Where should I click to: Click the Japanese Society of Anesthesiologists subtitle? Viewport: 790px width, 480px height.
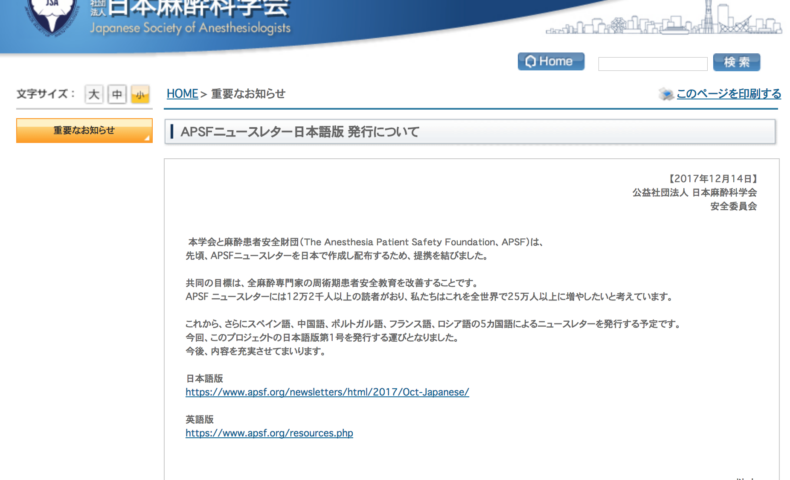190,28
